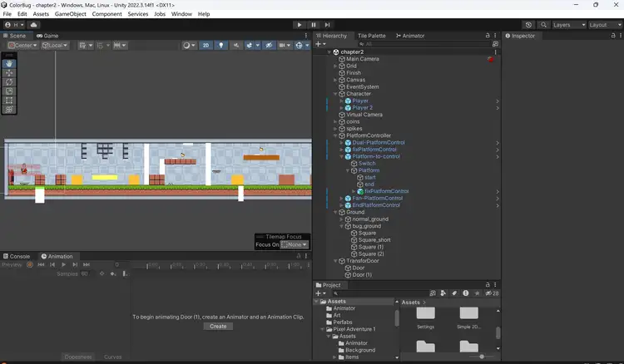
Task: Expand the coins object in Hierarchy
Action: [x=335, y=121]
